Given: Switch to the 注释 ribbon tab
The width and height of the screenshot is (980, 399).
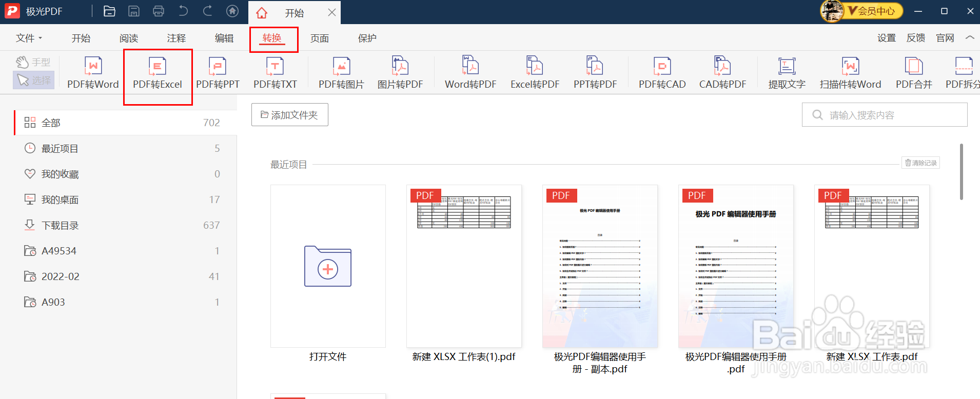Looking at the screenshot, I should [177, 38].
